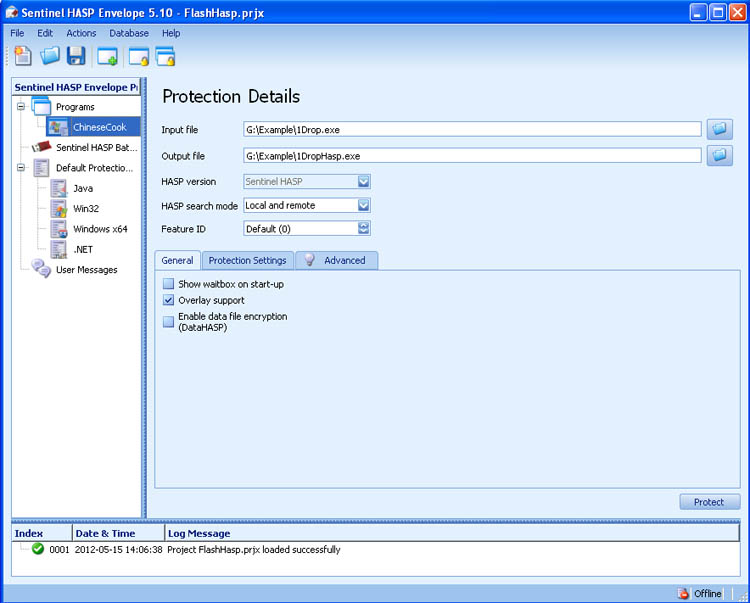Click the Input file path field

point(472,130)
